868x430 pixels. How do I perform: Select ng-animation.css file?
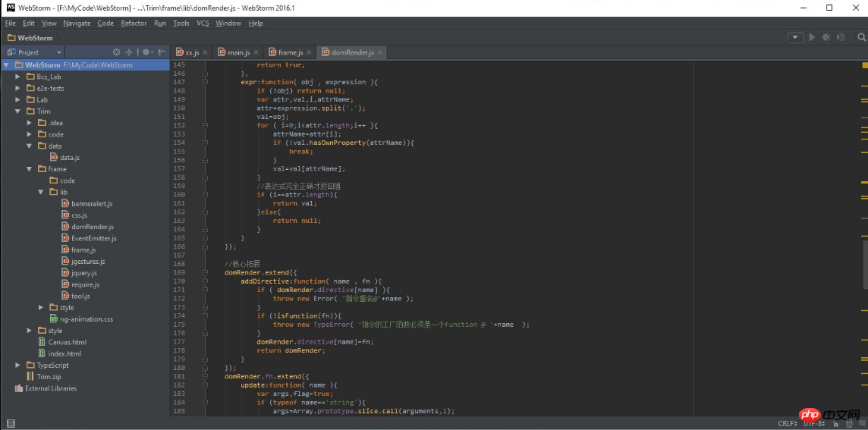click(x=81, y=319)
